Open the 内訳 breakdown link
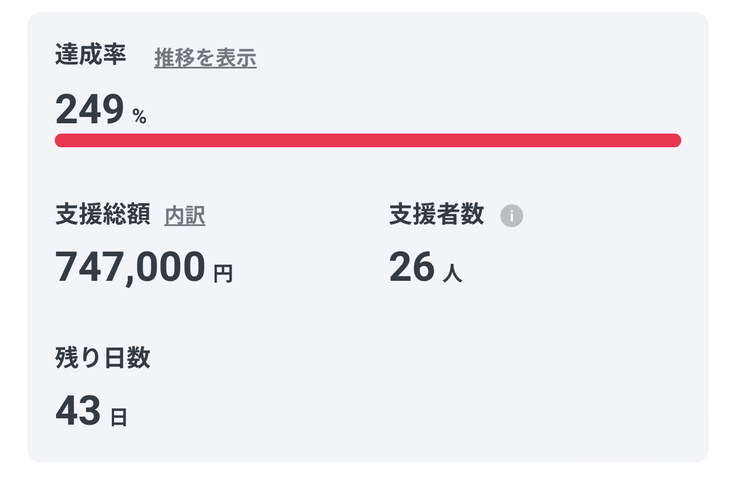The width and height of the screenshot is (736, 496). tap(185, 214)
